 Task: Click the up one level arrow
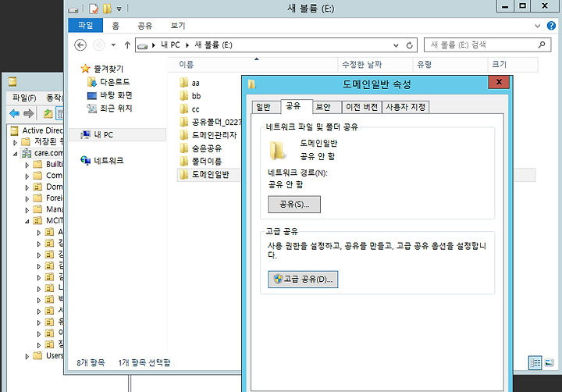[x=127, y=45]
